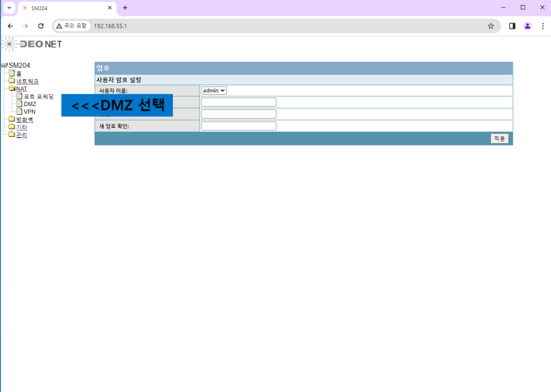Click the 적용 apply button
The width and height of the screenshot is (551, 392).
pyautogui.click(x=499, y=139)
